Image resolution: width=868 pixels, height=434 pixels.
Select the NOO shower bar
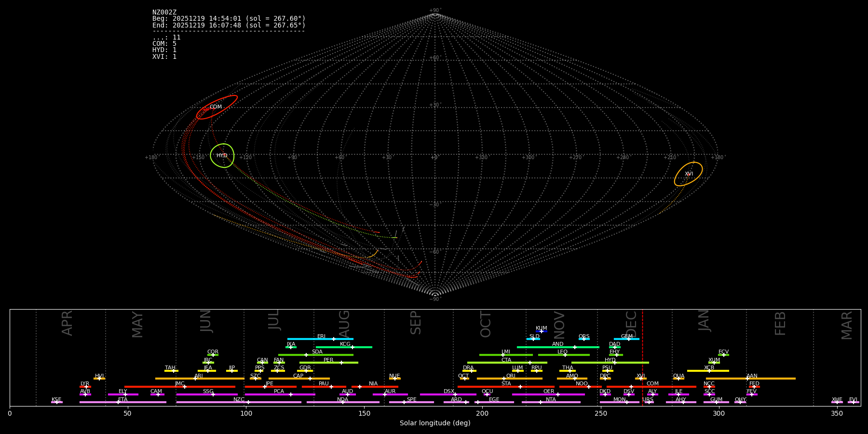(x=581, y=387)
